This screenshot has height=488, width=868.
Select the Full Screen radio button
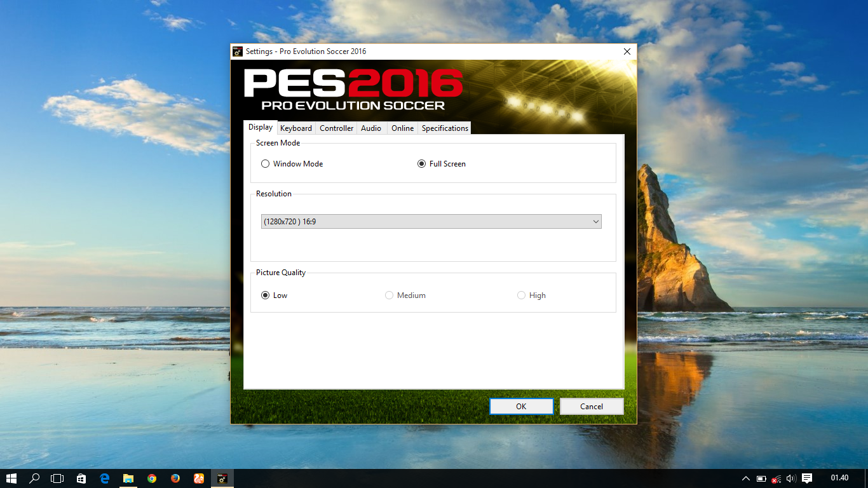(x=421, y=164)
